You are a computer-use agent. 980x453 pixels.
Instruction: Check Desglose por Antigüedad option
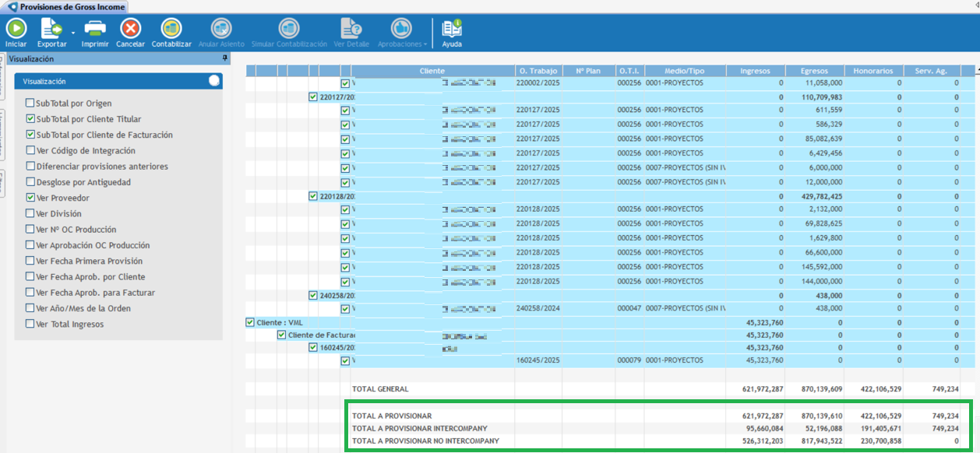30,182
